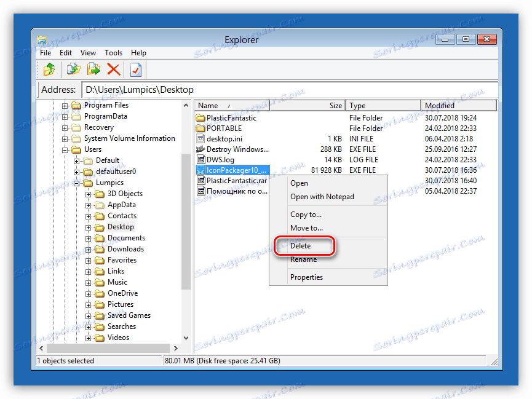Open the Help menu
532x399 pixels.
coord(138,53)
